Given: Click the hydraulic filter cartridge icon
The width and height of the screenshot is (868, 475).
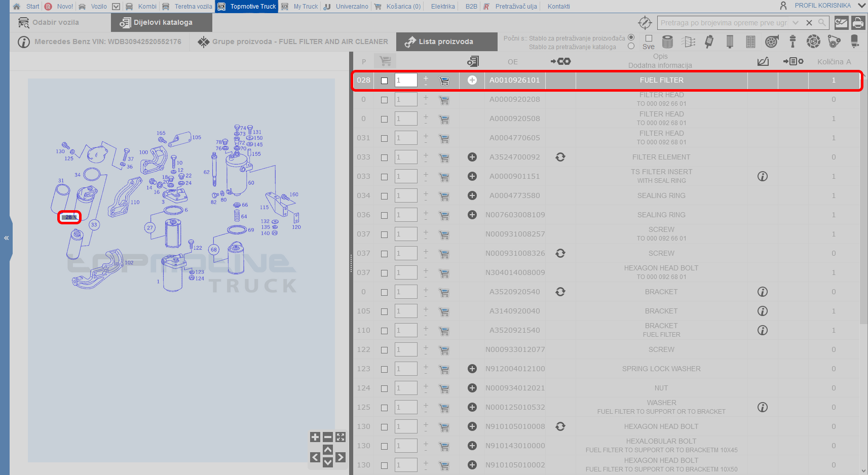Looking at the screenshot, I should pyautogui.click(x=730, y=42).
